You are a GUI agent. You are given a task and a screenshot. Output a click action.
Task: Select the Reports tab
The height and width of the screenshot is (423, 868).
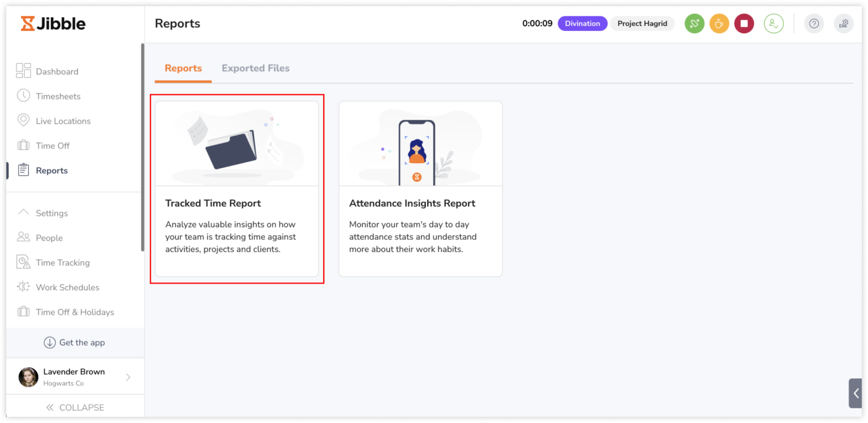(183, 68)
